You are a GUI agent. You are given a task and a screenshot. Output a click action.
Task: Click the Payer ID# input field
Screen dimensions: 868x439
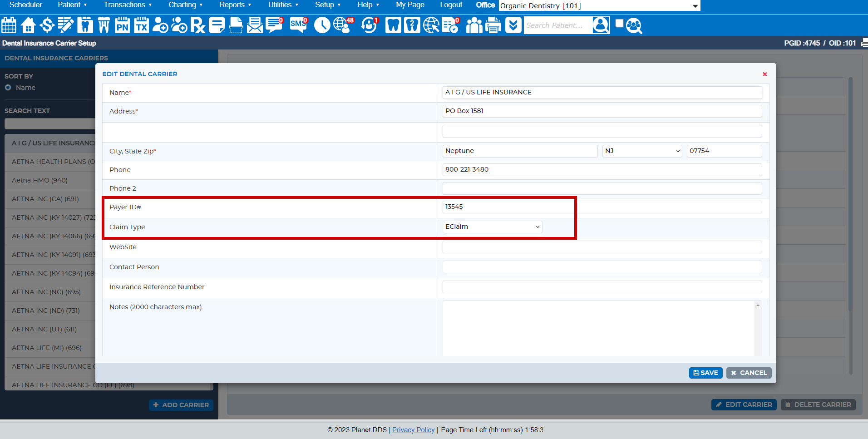click(x=602, y=207)
